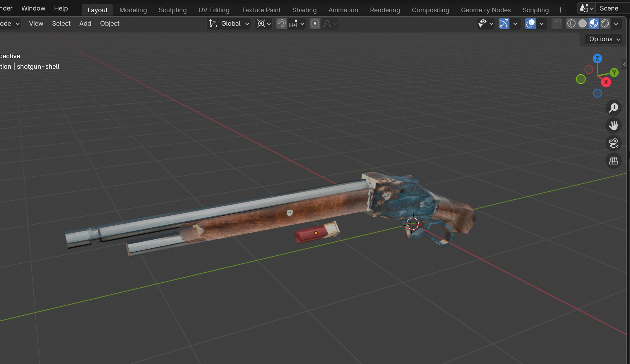Switch to the Shading workspace tab
630x364 pixels.
coord(304,10)
